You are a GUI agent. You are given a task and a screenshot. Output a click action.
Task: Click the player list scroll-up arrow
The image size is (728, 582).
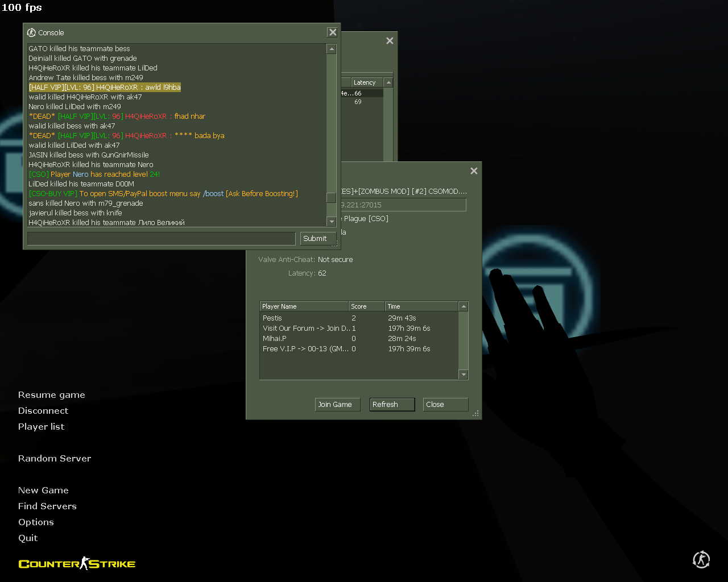coord(464,306)
